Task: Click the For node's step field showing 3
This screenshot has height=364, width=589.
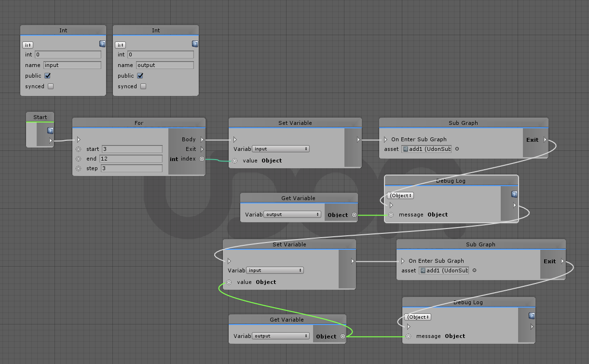Action: 132,168
